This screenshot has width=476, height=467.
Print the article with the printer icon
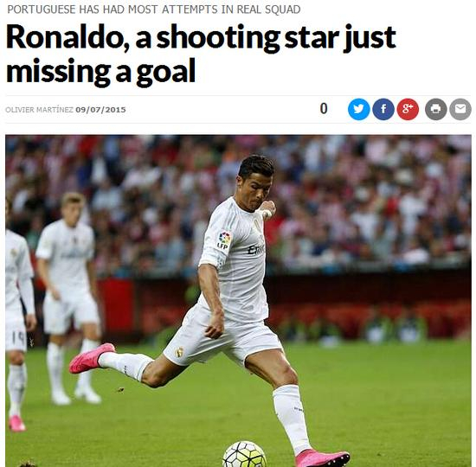435,109
